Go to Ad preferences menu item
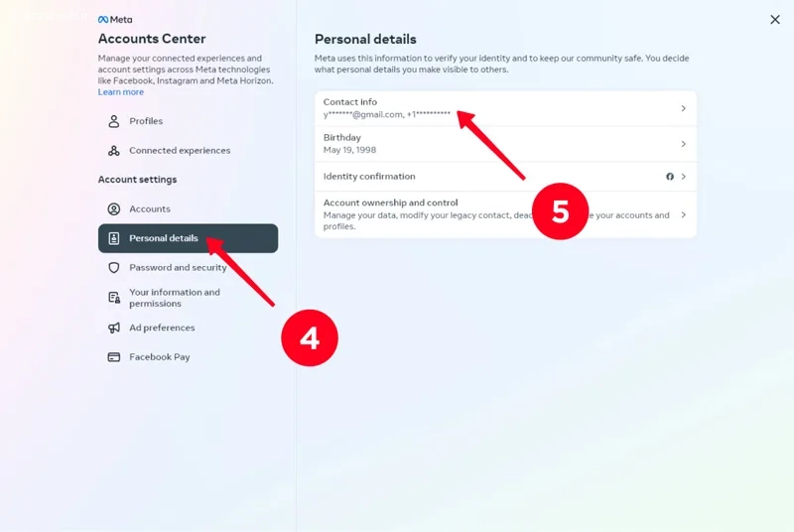 pos(162,328)
